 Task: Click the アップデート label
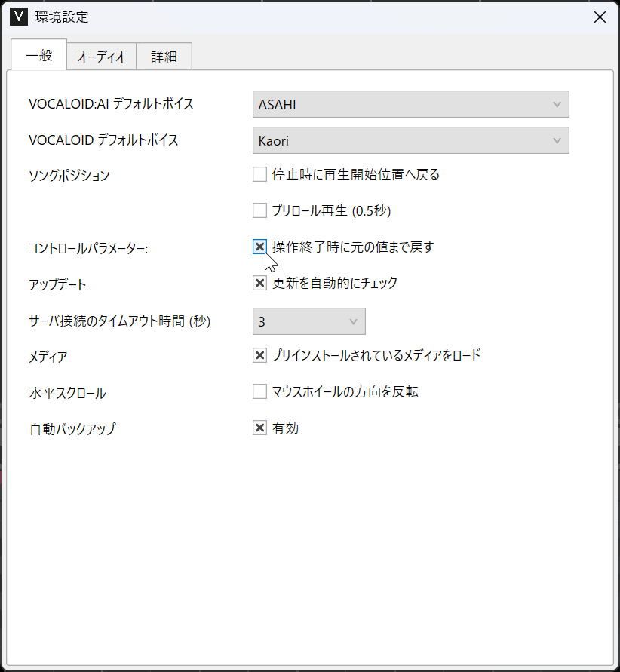click(x=57, y=284)
